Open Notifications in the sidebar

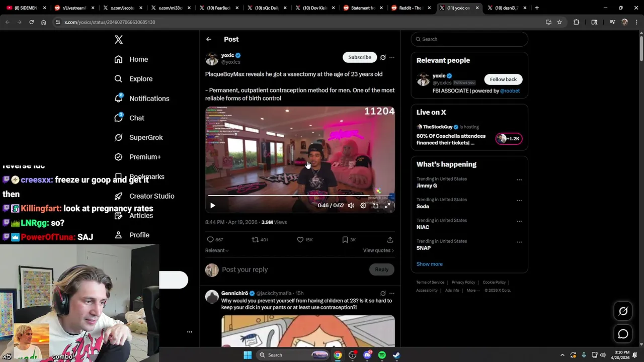pos(142,99)
